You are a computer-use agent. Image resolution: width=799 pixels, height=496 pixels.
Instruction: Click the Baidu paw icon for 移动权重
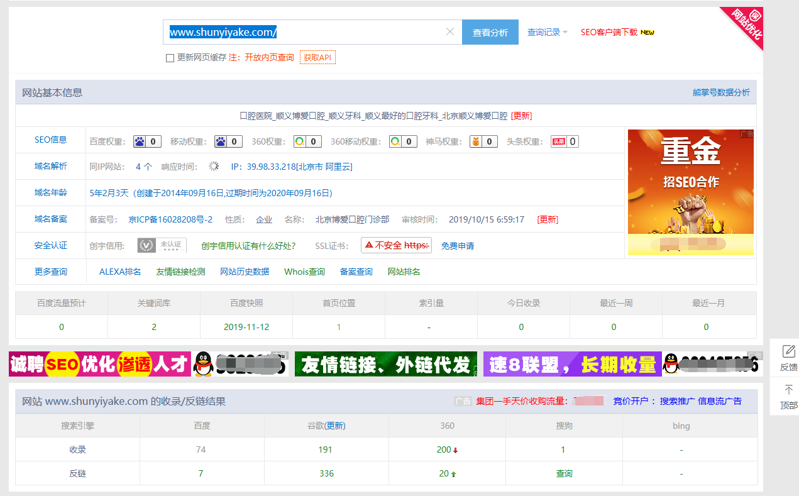(220, 142)
